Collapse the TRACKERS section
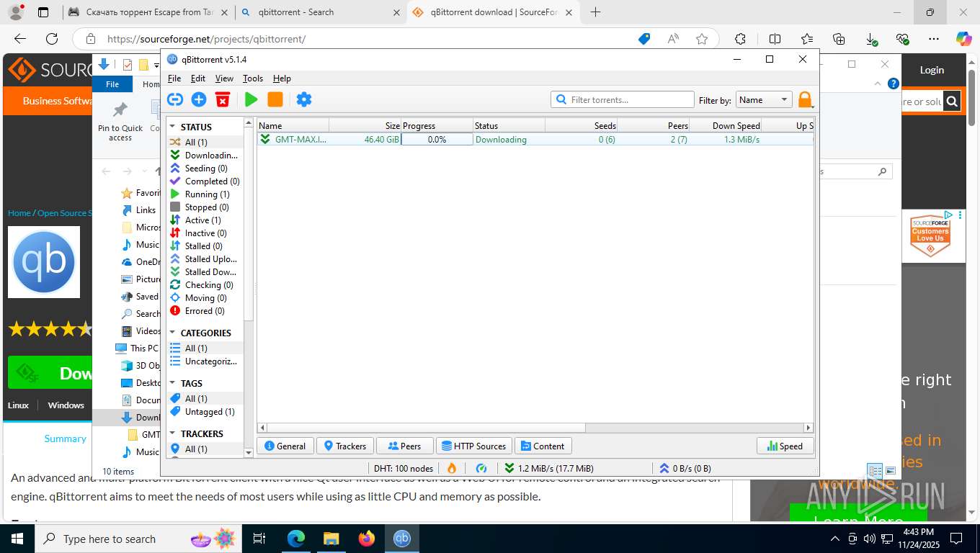Viewport: 980px width, 553px height. (x=173, y=433)
